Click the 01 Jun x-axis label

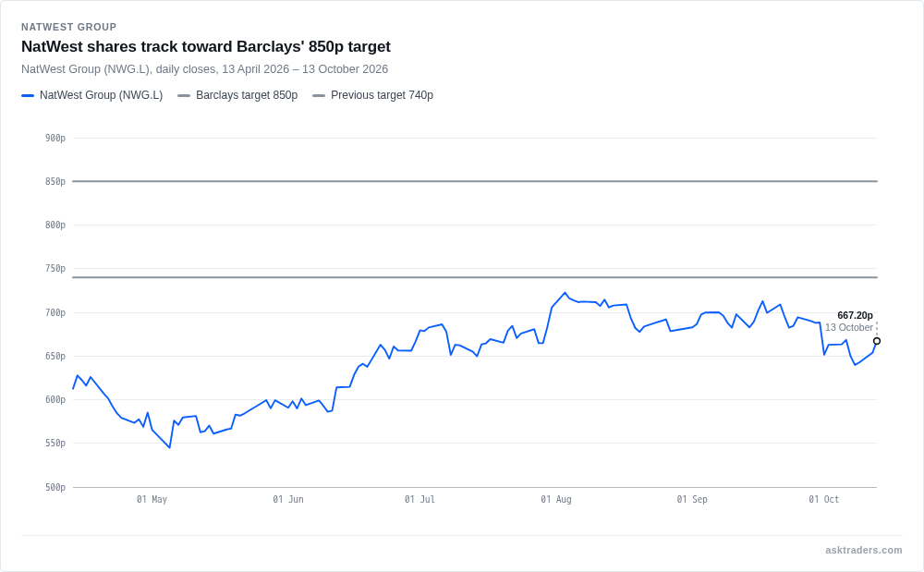click(x=288, y=500)
